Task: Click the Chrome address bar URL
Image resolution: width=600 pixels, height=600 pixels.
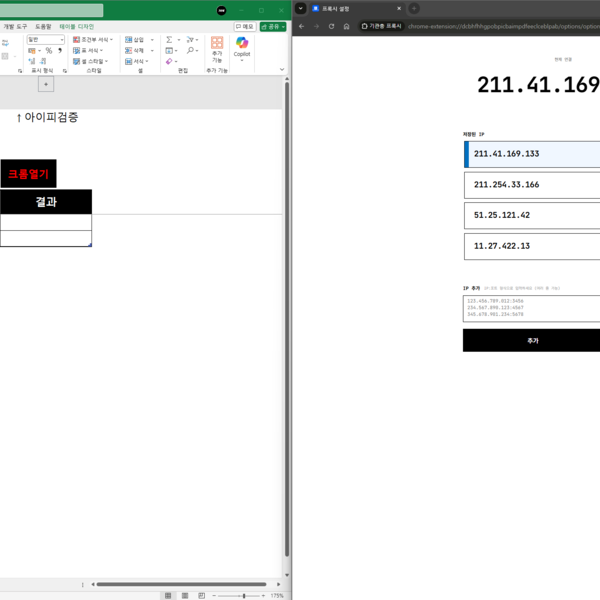Action: (x=504, y=26)
